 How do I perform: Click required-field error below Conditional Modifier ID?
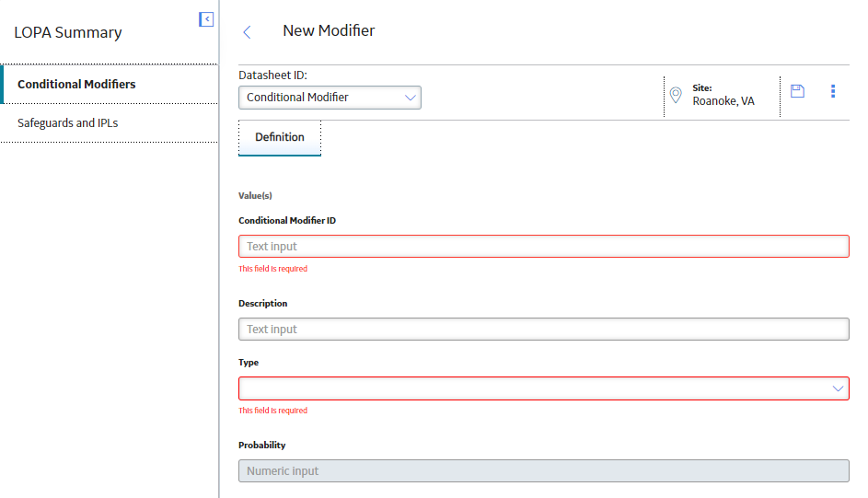(x=272, y=269)
